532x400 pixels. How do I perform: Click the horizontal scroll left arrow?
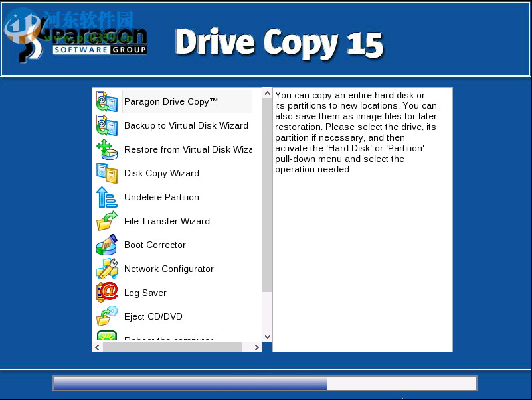pos(98,347)
